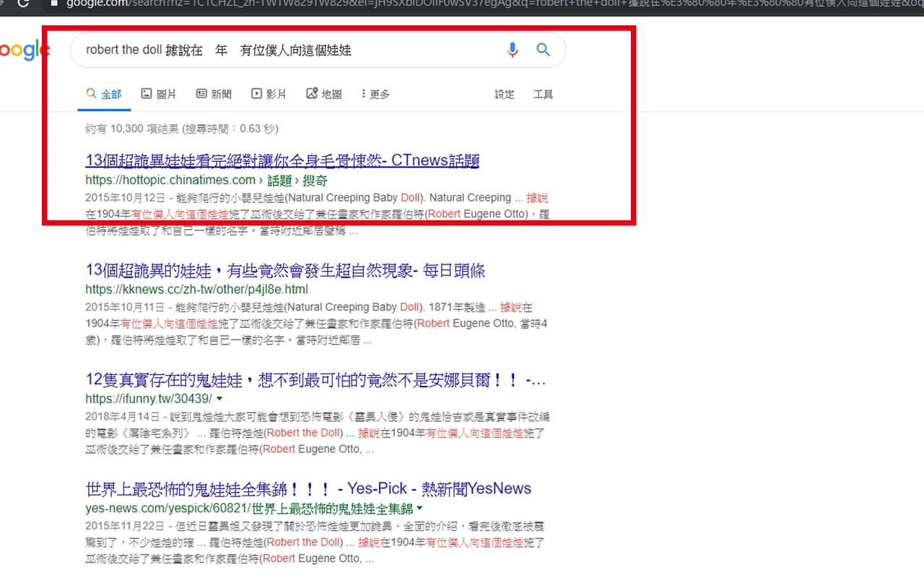
Task: Click the 約有 10,300 項結果 result count text
Action: tap(181, 129)
